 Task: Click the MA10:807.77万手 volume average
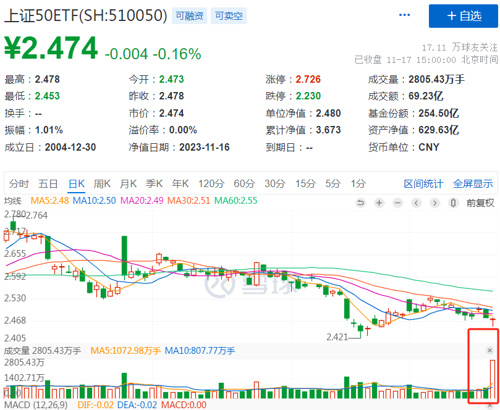tap(200, 351)
